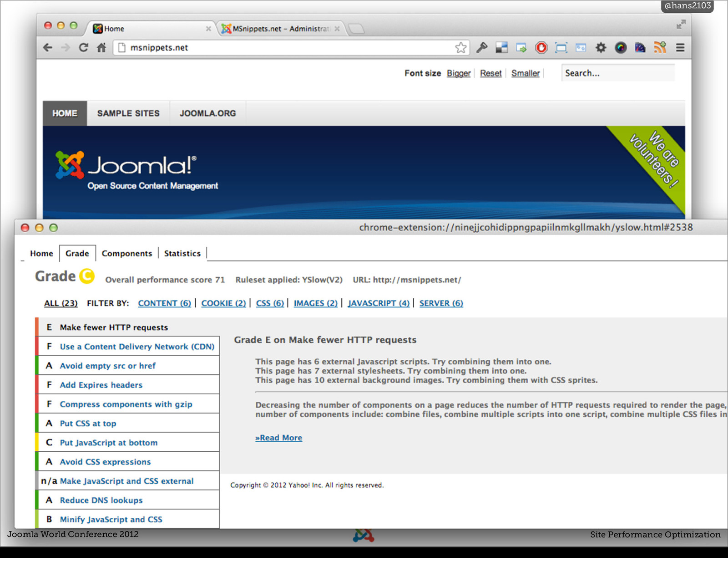Filter rules by CONTENT (6)
This screenshot has height=561, width=728.
[164, 303]
